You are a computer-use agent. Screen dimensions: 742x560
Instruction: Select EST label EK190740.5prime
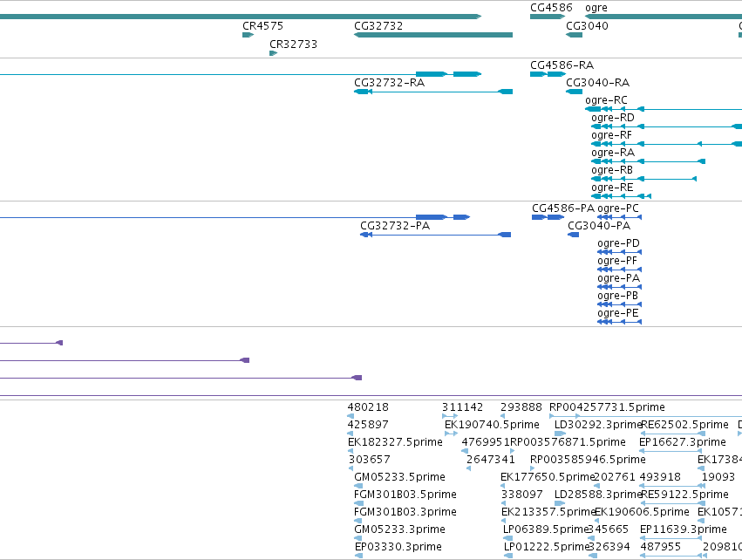click(x=492, y=425)
